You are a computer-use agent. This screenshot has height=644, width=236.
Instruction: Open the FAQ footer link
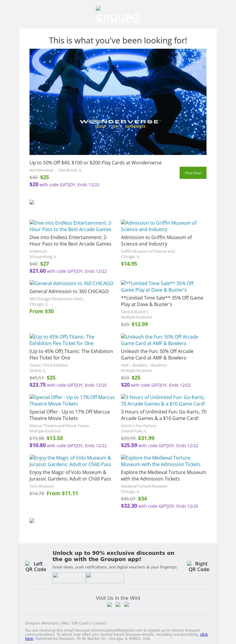[x=65, y=623]
